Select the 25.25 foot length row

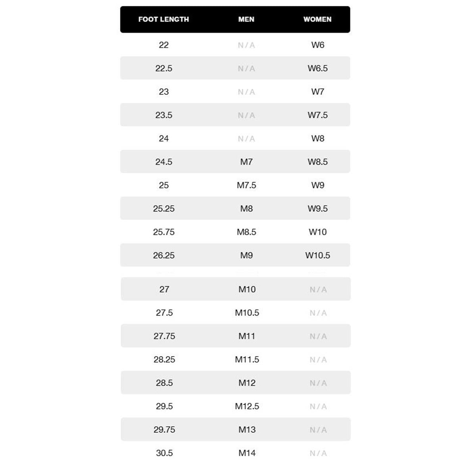click(x=235, y=208)
